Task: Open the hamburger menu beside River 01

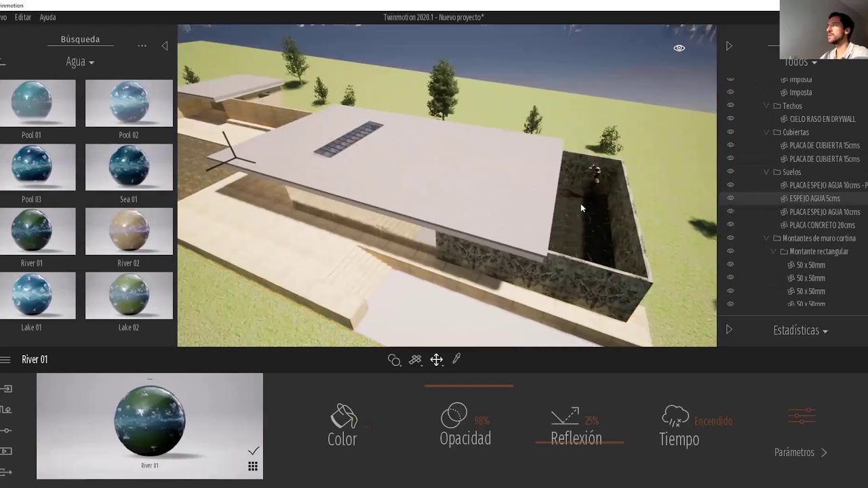Action: tap(5, 360)
